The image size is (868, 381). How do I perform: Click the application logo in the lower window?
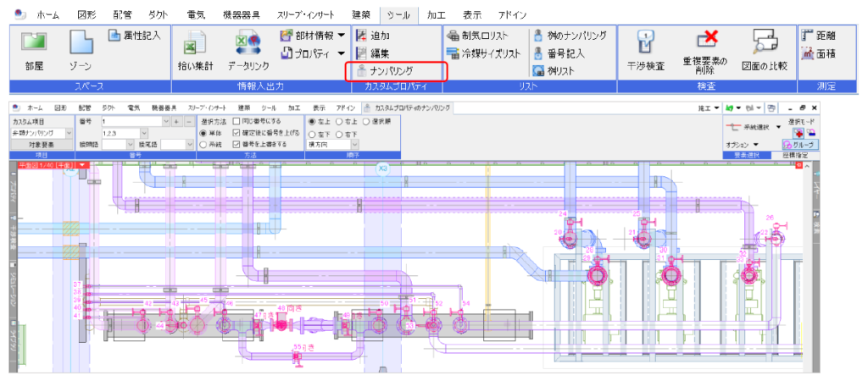[16, 108]
